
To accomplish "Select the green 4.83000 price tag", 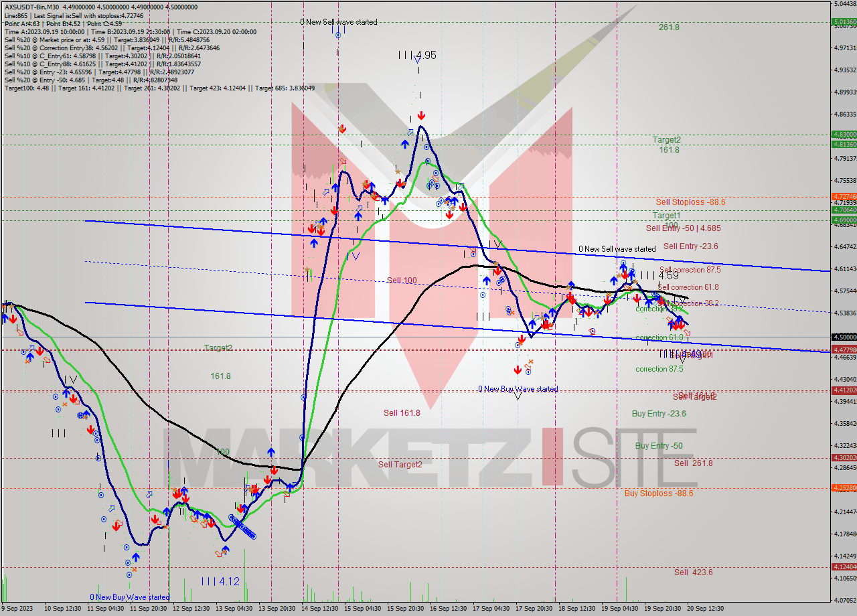I will pyautogui.click(x=844, y=134).
